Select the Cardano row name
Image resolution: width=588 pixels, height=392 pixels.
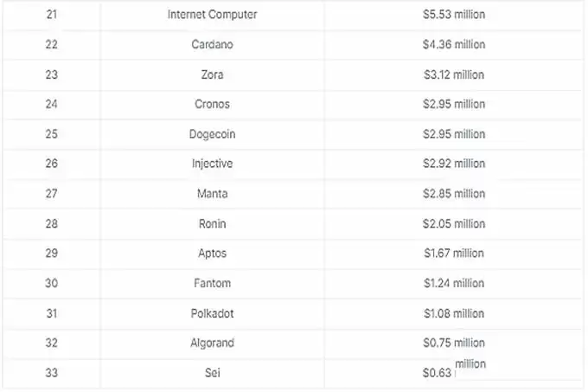(x=212, y=44)
